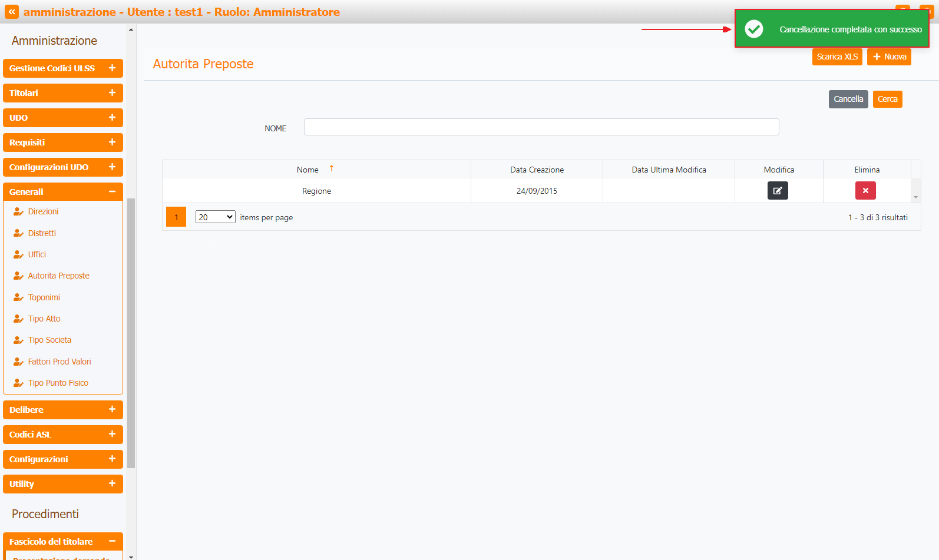Click the edit icon for Regione row
This screenshot has width=939, height=560.
777,191
